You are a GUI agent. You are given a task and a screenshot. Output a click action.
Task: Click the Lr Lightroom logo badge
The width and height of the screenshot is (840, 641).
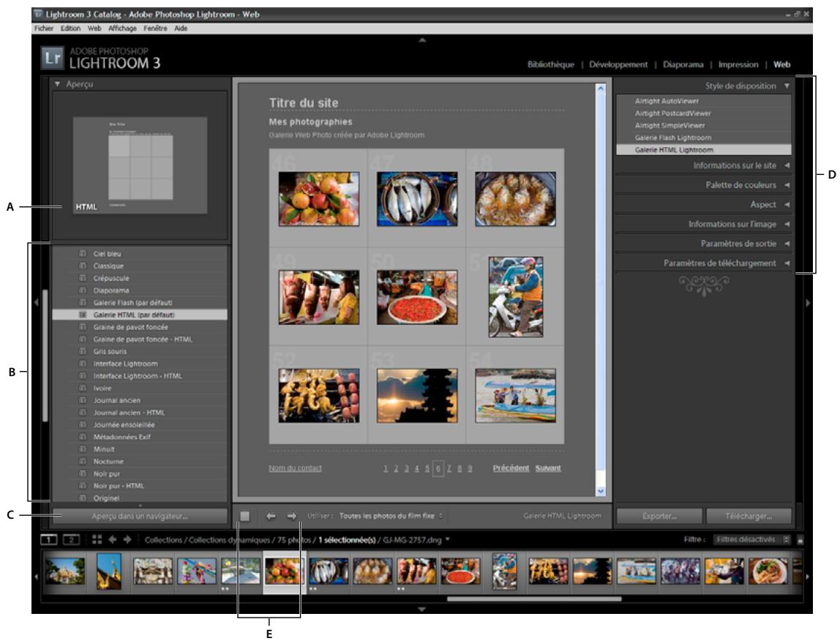(53, 58)
